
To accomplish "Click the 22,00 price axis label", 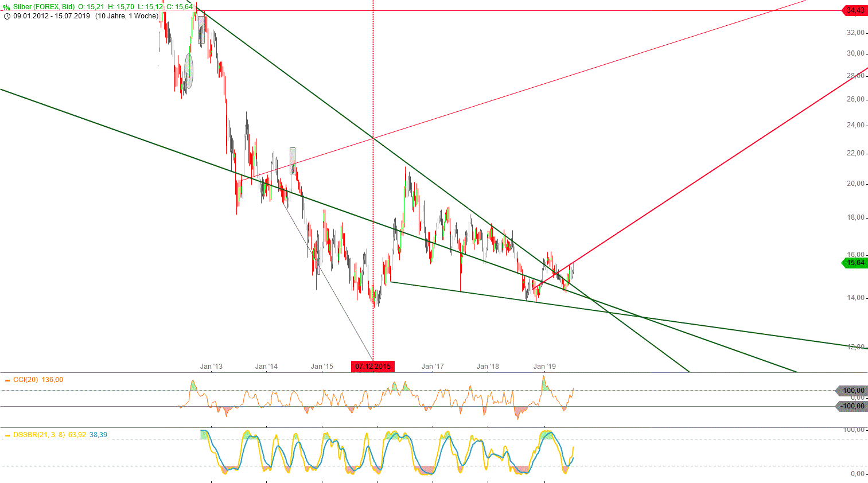I will tap(855, 153).
